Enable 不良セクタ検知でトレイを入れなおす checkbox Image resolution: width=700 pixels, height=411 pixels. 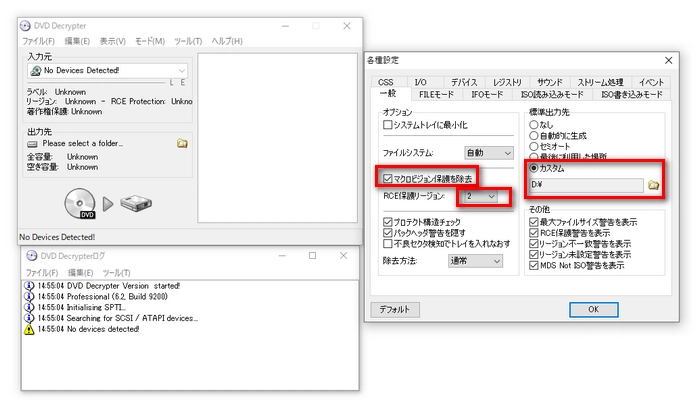(x=388, y=244)
